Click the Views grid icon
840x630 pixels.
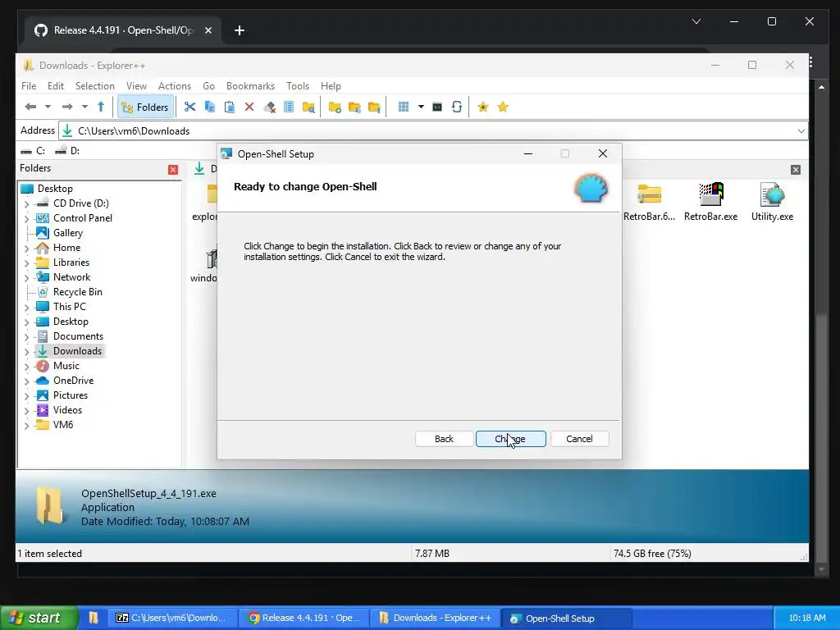pyautogui.click(x=404, y=107)
